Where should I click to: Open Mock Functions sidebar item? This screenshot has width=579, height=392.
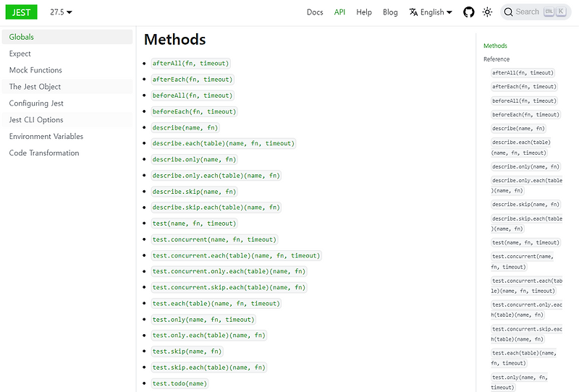pyautogui.click(x=35, y=70)
